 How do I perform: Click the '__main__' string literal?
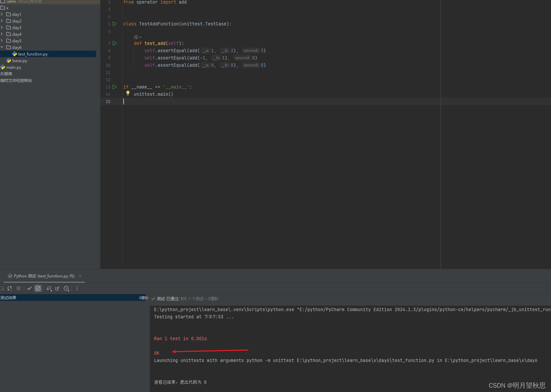(176, 87)
